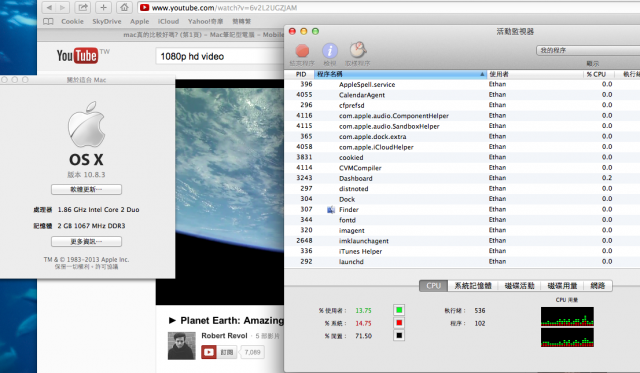Click Safari's add bookmark plus icon
The width and height of the screenshot is (640, 373).
[x=104, y=7]
